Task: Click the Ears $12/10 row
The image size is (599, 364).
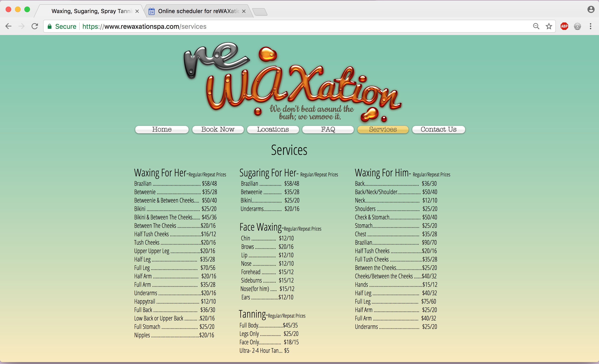Action: 267,297
